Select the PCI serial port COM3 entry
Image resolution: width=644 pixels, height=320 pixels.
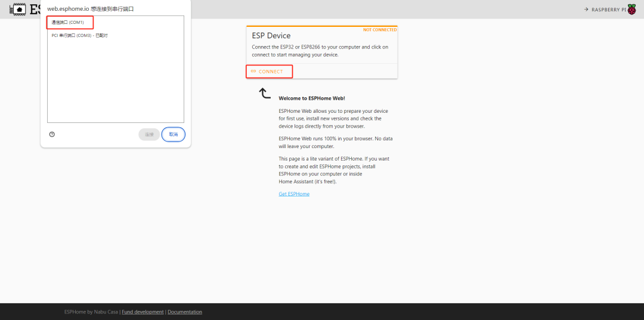click(116, 35)
